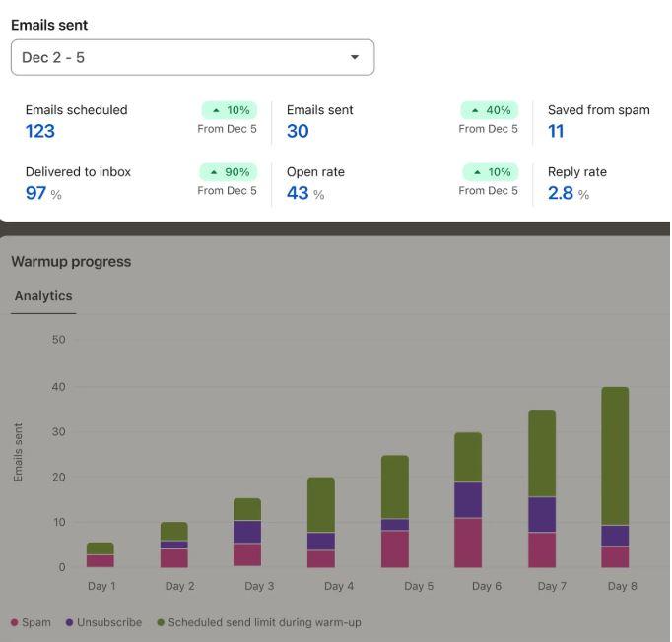Click the Warmup progress heading
Viewport: 672px width, 642px height.
pos(71,262)
